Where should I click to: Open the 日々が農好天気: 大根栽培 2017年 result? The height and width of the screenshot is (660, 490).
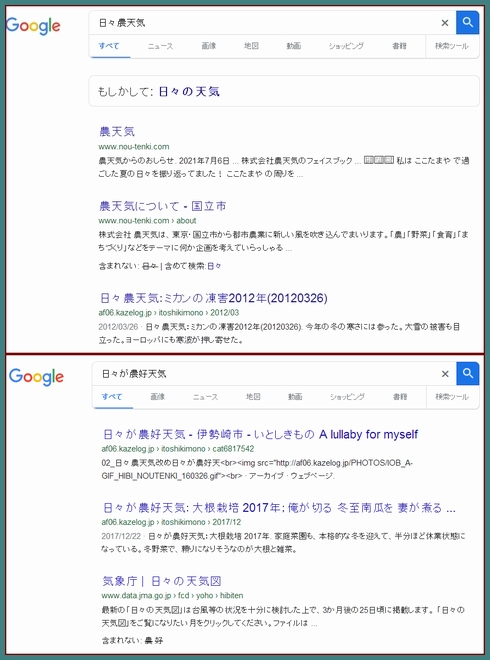point(280,508)
